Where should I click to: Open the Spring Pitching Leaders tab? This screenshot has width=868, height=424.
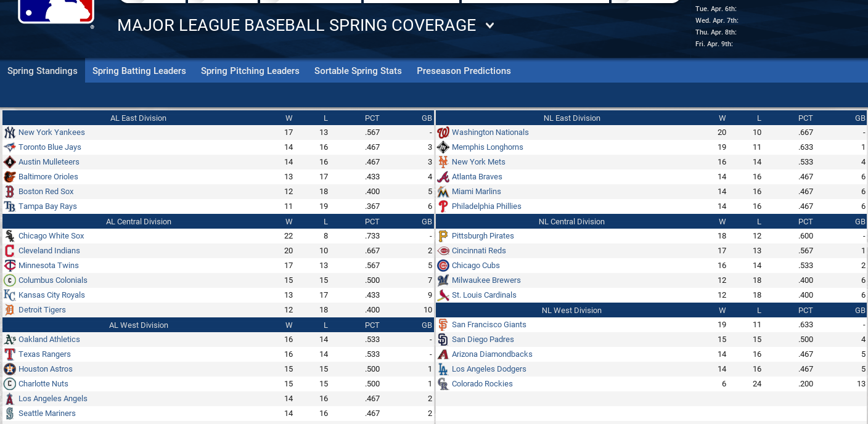pos(250,71)
